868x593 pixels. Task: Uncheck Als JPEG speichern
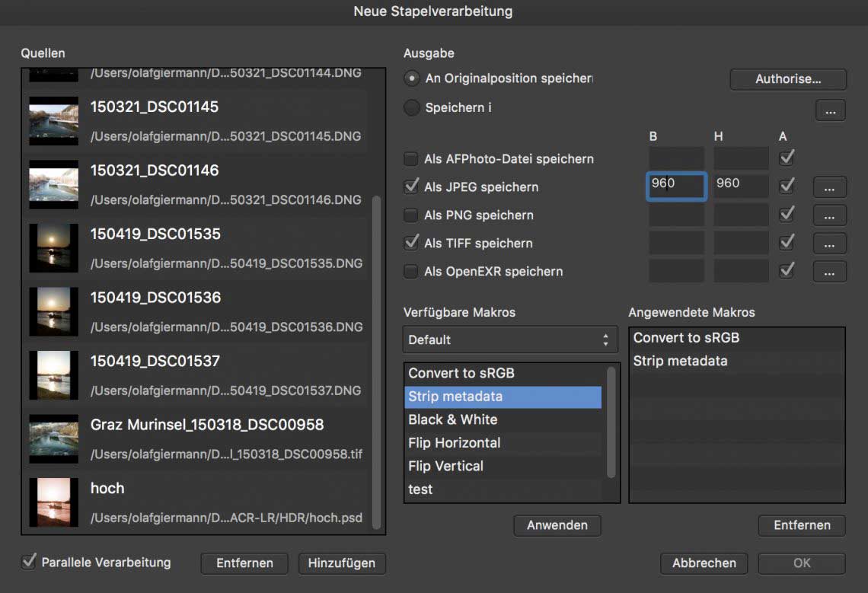click(x=411, y=187)
